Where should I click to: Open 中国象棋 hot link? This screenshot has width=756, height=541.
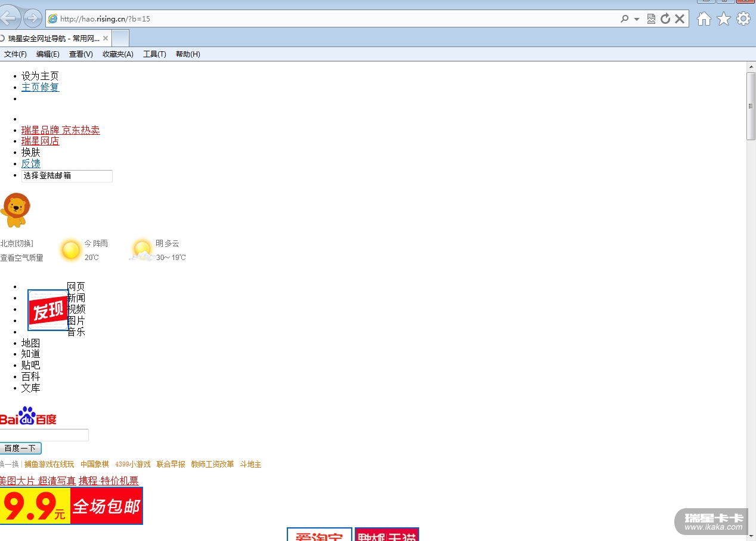pyautogui.click(x=95, y=464)
